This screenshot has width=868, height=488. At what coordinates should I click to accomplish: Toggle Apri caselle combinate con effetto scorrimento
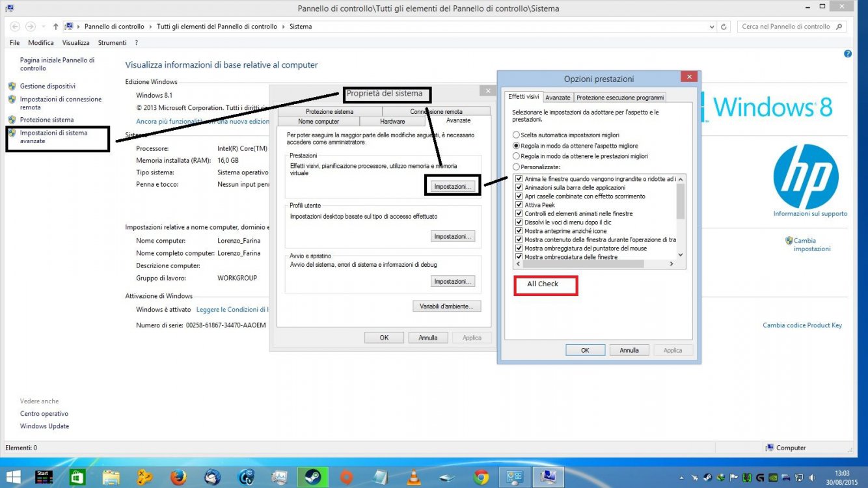click(x=519, y=196)
